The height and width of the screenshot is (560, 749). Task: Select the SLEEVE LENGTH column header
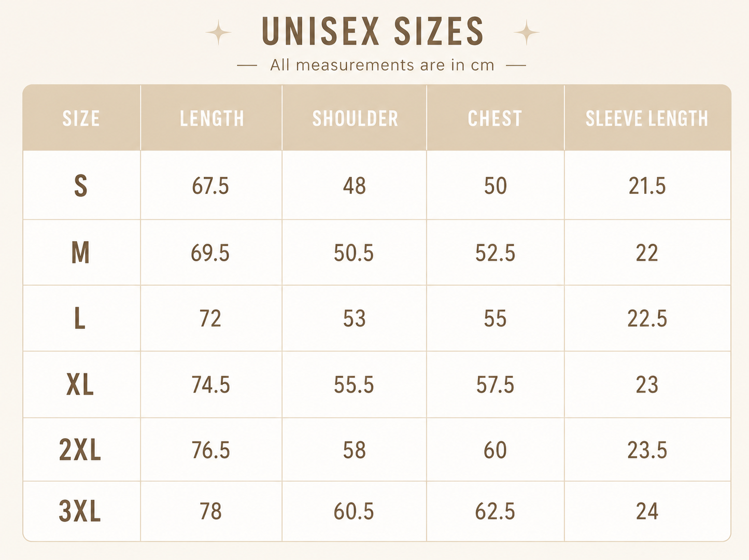(x=647, y=119)
